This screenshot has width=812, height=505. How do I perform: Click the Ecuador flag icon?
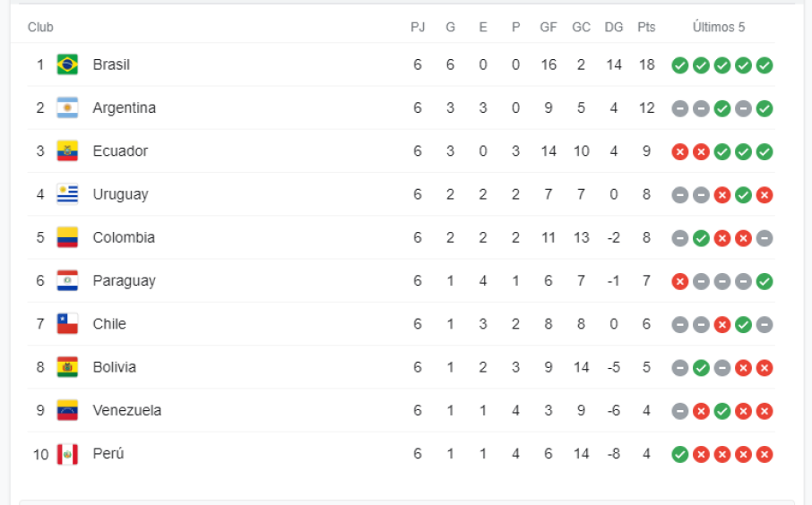(67, 150)
